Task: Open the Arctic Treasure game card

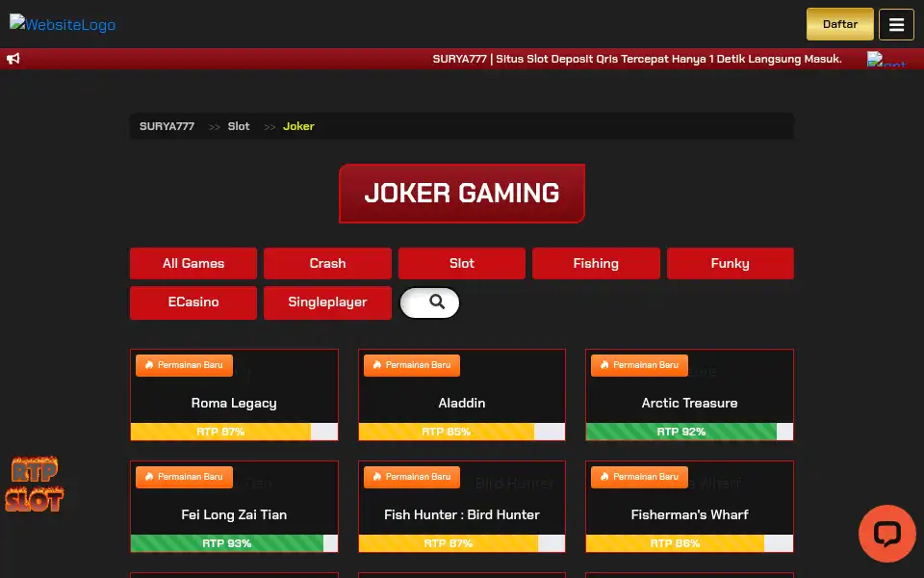Action: pyautogui.click(x=689, y=395)
